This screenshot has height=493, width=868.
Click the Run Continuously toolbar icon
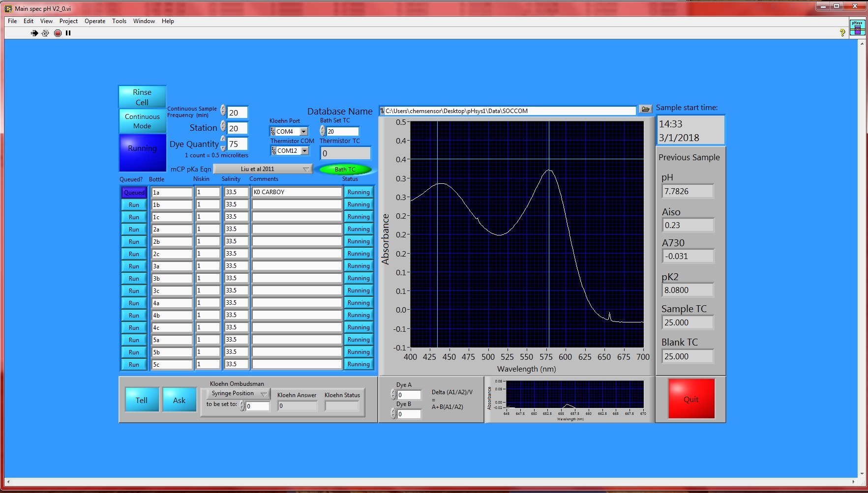[x=45, y=33]
